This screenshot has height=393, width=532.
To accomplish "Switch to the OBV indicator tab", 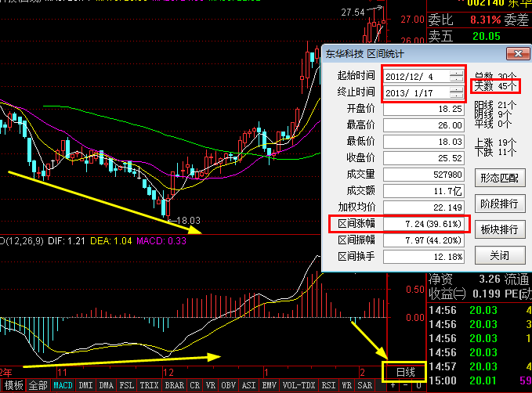I will (x=228, y=385).
